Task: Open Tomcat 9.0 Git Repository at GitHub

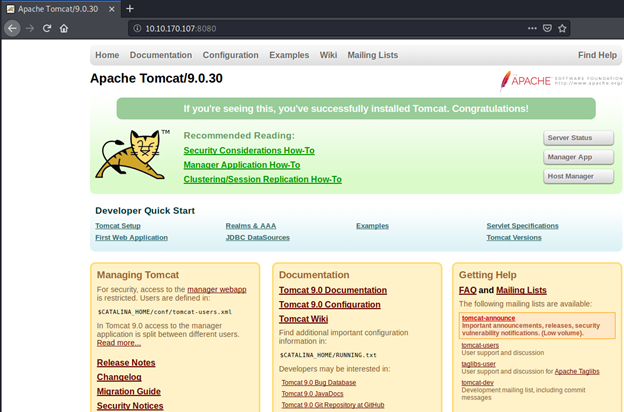Action: [x=333, y=405]
